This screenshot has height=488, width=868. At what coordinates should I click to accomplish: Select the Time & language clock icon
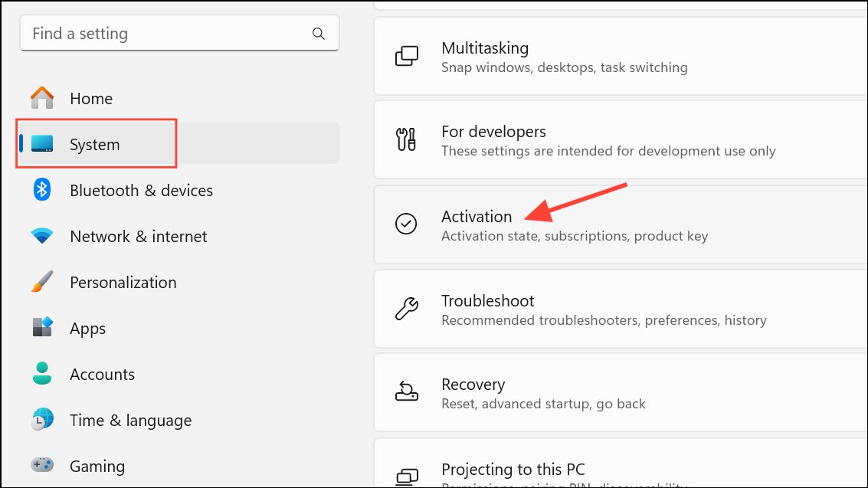pyautogui.click(x=41, y=420)
